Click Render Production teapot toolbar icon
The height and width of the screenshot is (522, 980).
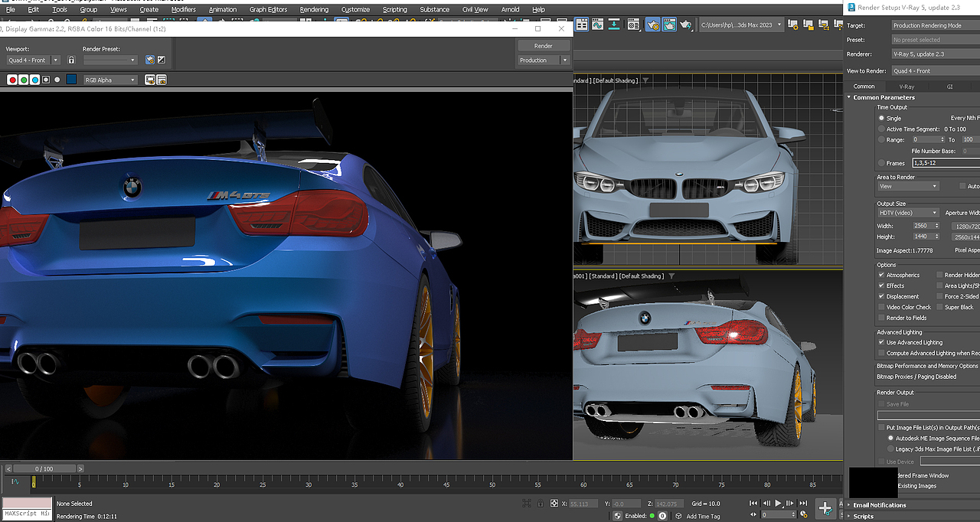click(x=686, y=24)
